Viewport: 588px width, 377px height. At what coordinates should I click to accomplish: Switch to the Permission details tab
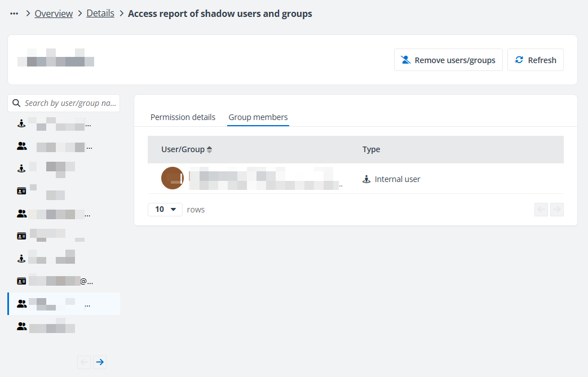coord(183,117)
